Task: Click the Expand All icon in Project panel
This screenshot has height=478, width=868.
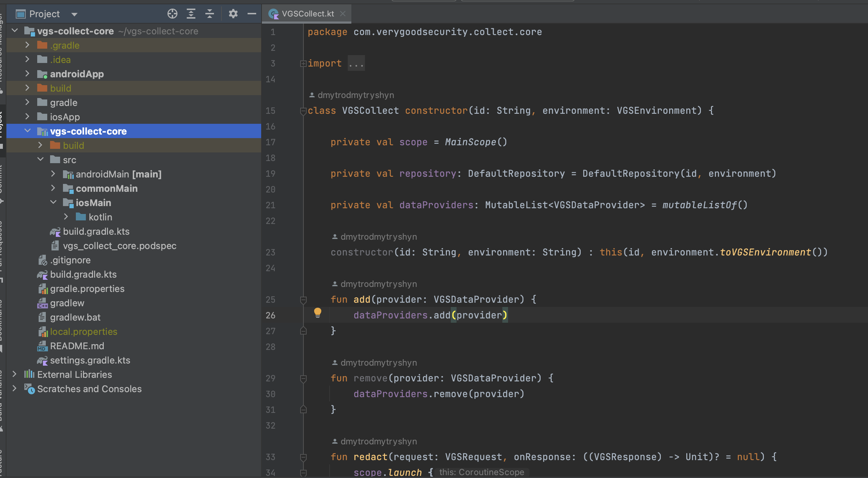Action: (x=191, y=14)
